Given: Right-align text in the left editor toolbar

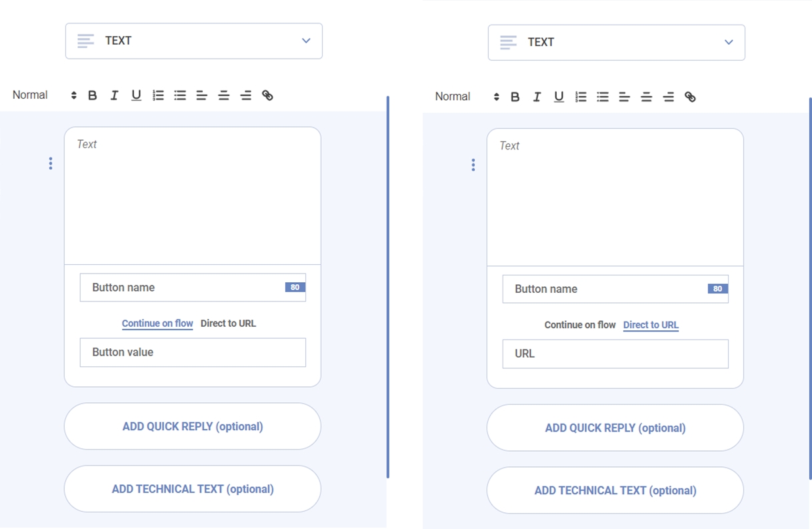Looking at the screenshot, I should point(245,95).
